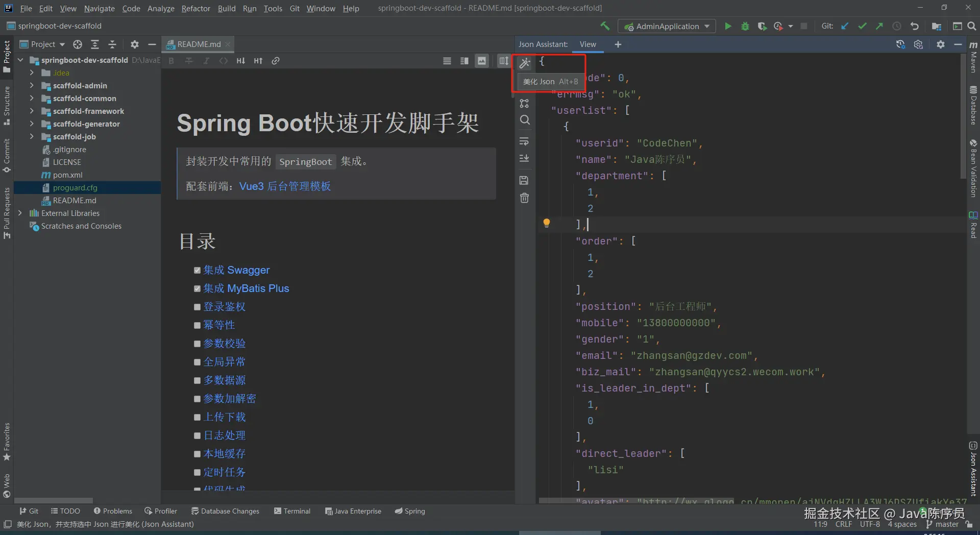Open the AdminApplication run configuration dropdown
The width and height of the screenshot is (980, 535).
(667, 26)
